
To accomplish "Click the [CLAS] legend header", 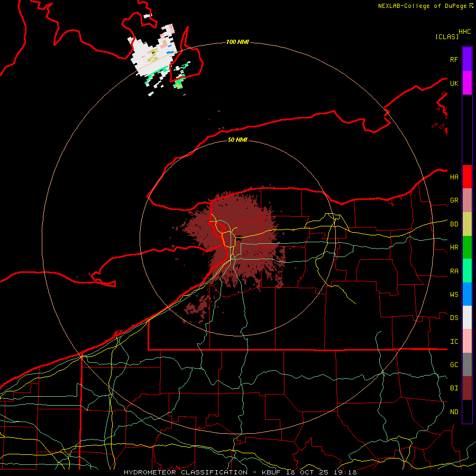I will coord(447,37).
